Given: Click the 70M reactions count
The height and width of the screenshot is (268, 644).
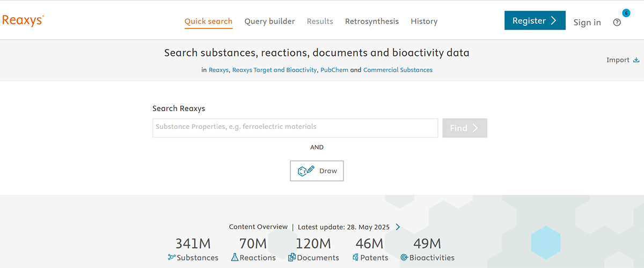Looking at the screenshot, I should (253, 243).
